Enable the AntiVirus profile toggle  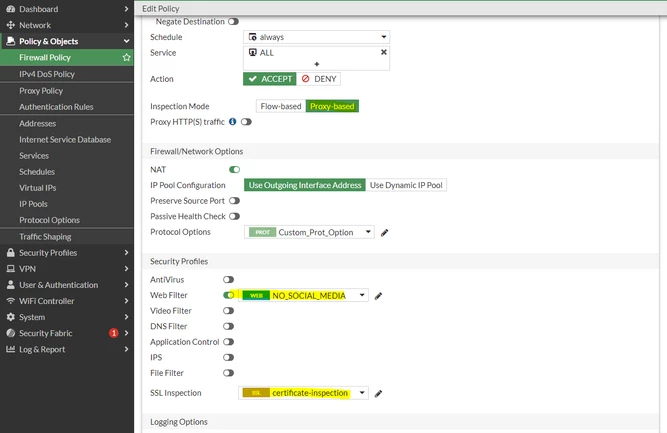[x=228, y=279]
